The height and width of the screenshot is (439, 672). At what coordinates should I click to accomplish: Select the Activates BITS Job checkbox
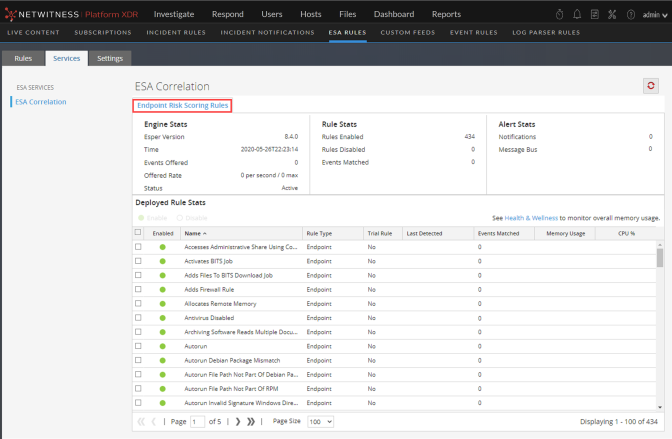(x=138, y=260)
